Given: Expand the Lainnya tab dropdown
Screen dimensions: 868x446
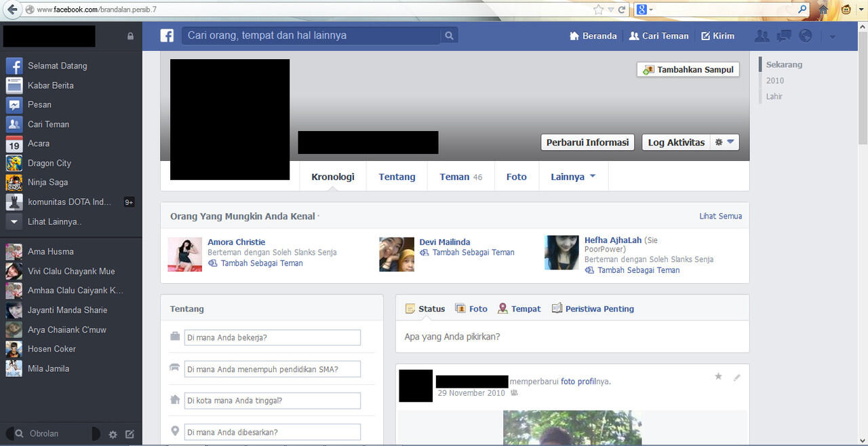Looking at the screenshot, I should 573,176.
